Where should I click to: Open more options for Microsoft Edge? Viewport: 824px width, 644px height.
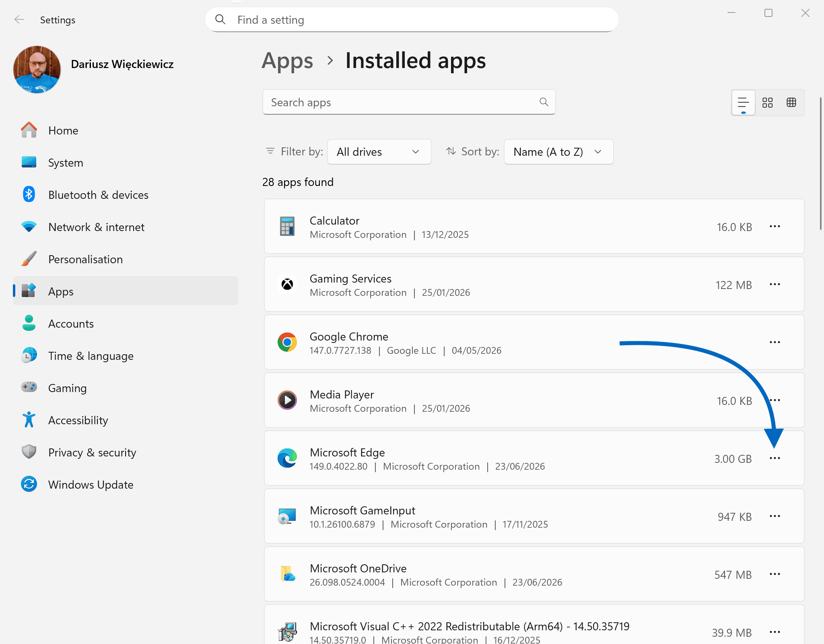(x=775, y=458)
